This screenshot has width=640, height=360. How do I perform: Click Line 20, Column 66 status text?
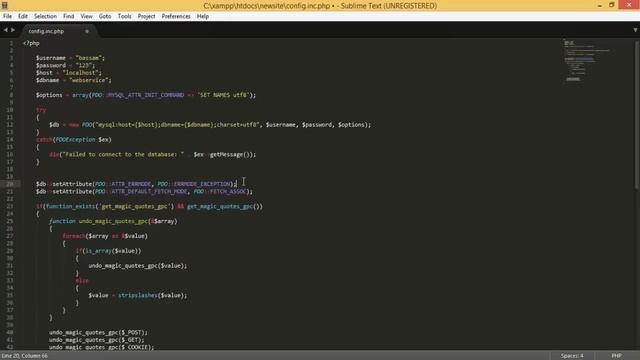[x=24, y=356]
